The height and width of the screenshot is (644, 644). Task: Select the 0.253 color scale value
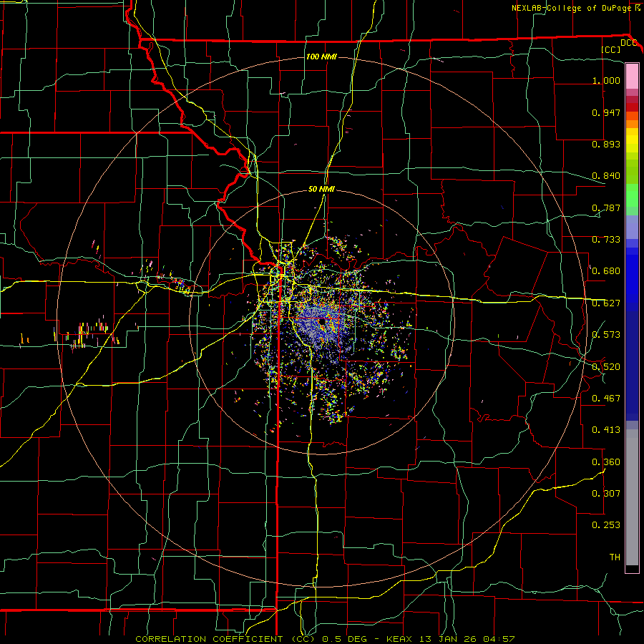[606, 525]
